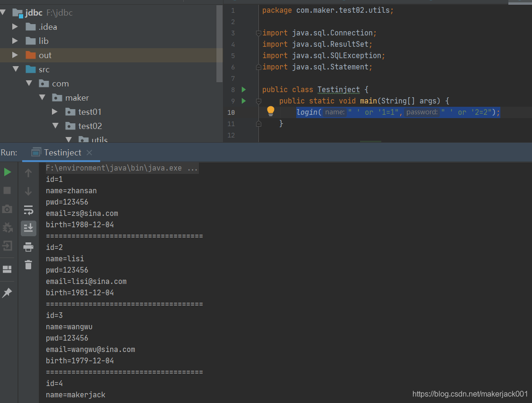
Task: Click the main method name on line 9
Action: [368, 101]
